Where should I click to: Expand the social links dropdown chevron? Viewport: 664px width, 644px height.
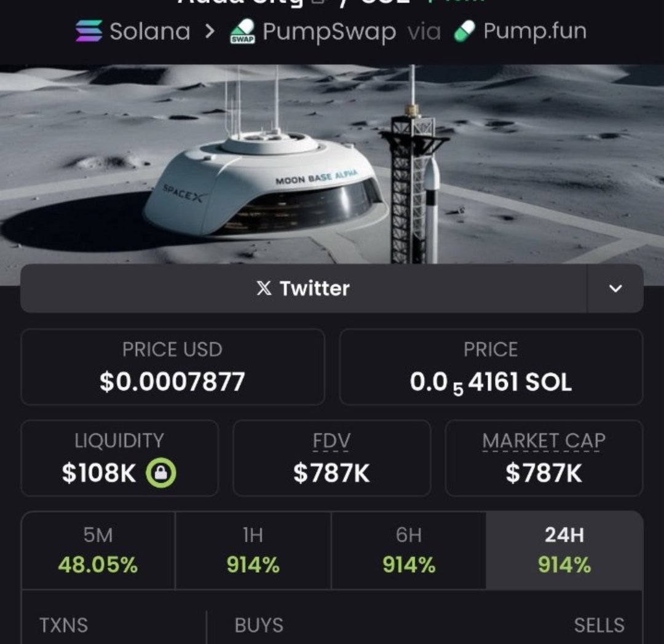pos(615,288)
